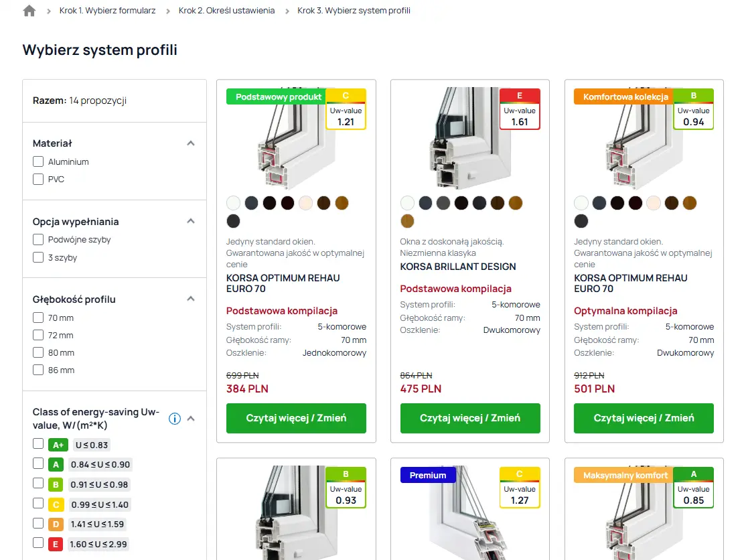The height and width of the screenshot is (560, 748).
Task: Click the blue Premium label badge
Action: click(428, 475)
